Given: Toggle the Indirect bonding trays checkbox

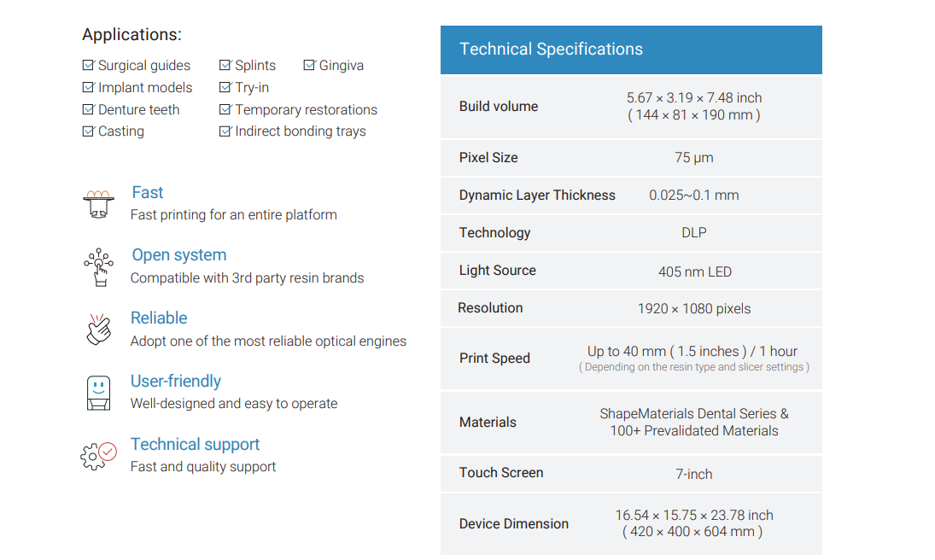Looking at the screenshot, I should 225,131.
